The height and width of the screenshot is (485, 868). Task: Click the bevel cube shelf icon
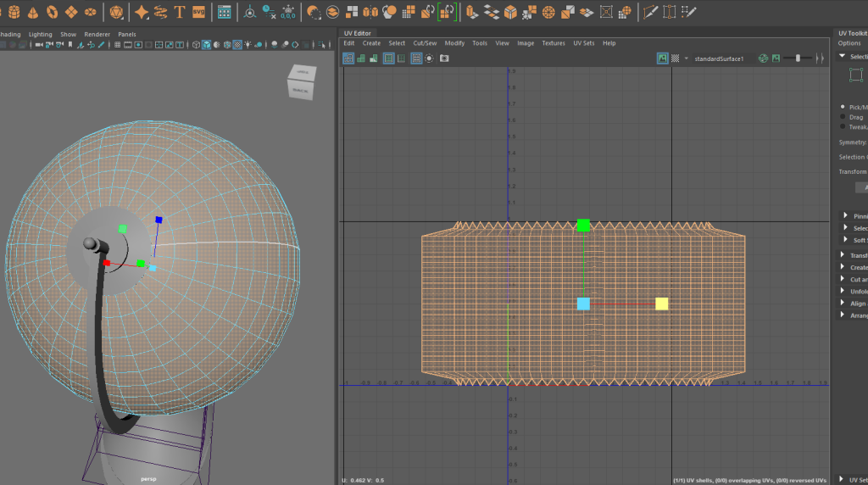click(510, 12)
